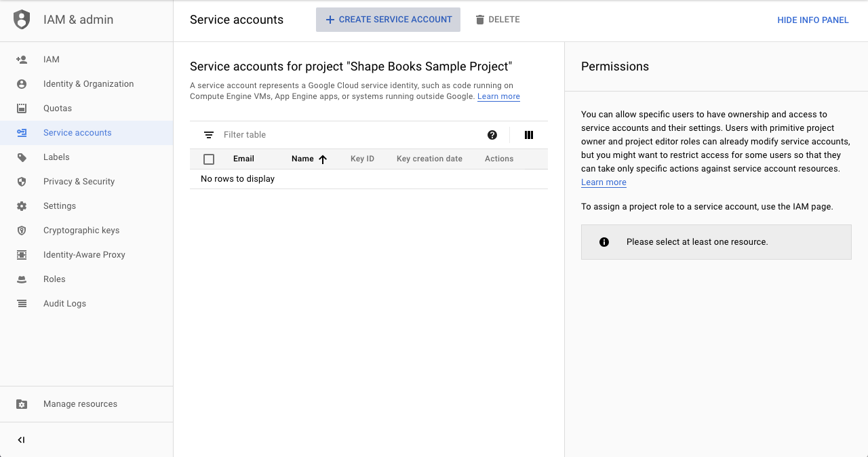The width and height of the screenshot is (868, 457).
Task: Click the Delete button label
Action: (x=504, y=20)
